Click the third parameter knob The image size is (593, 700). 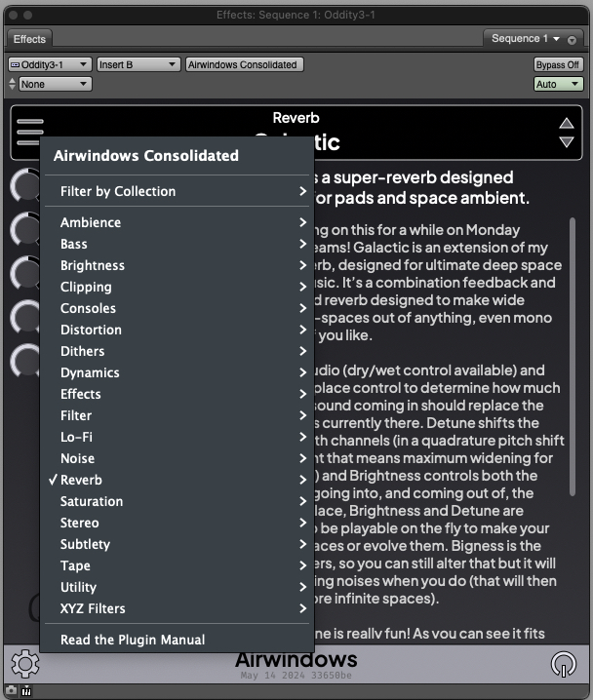[x=25, y=272]
